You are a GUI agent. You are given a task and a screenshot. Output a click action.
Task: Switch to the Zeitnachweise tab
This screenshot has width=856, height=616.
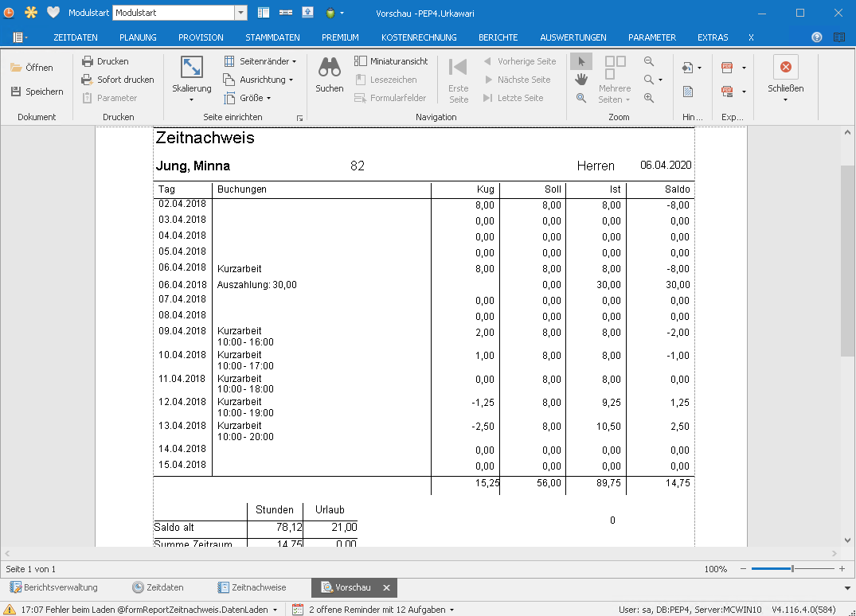point(252,587)
